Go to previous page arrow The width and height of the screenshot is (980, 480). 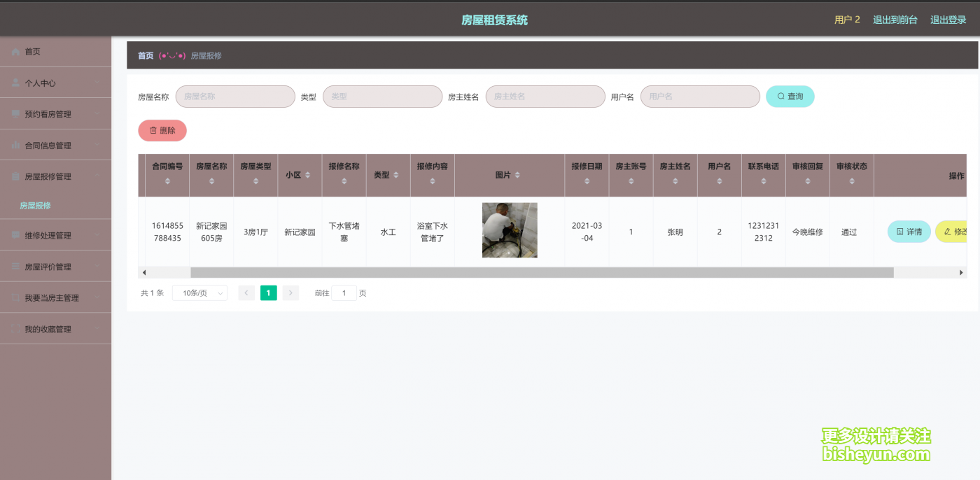pyautogui.click(x=246, y=293)
